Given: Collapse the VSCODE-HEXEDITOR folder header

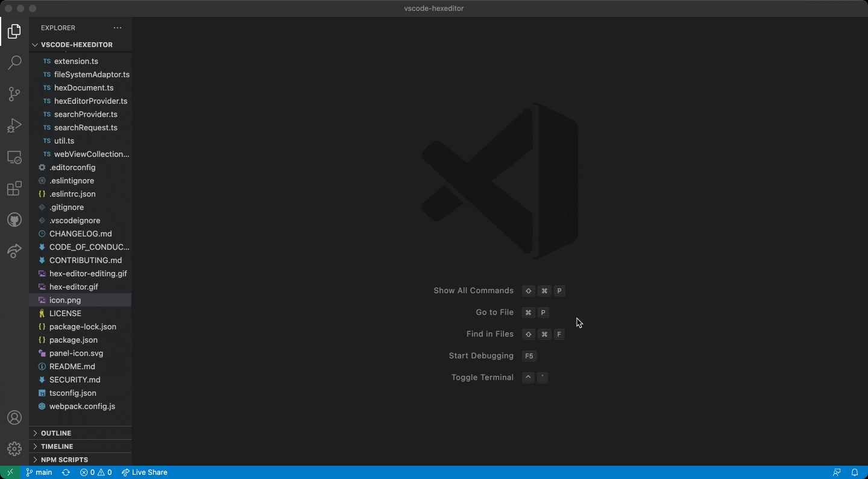Looking at the screenshot, I should click(77, 45).
